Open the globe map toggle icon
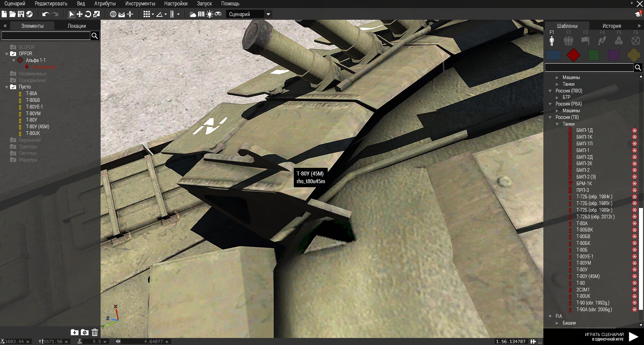Image resolution: width=644 pixels, height=345 pixels. [x=113, y=14]
